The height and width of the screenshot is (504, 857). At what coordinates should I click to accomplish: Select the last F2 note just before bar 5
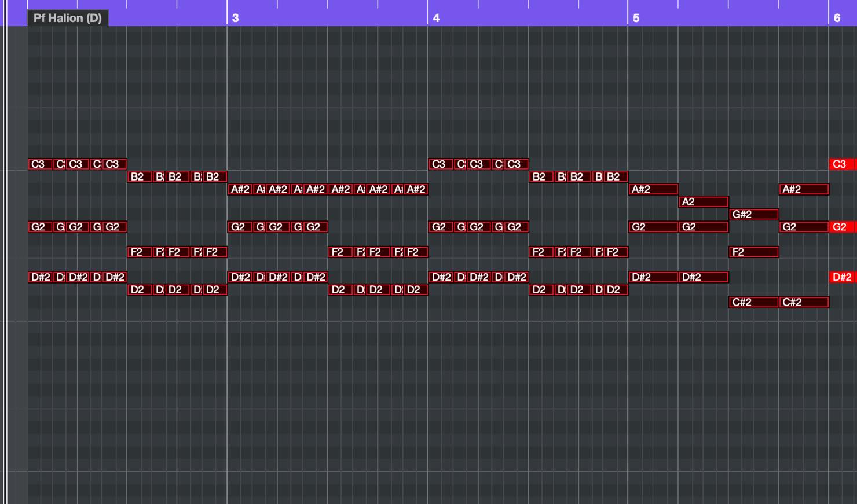pos(616,252)
